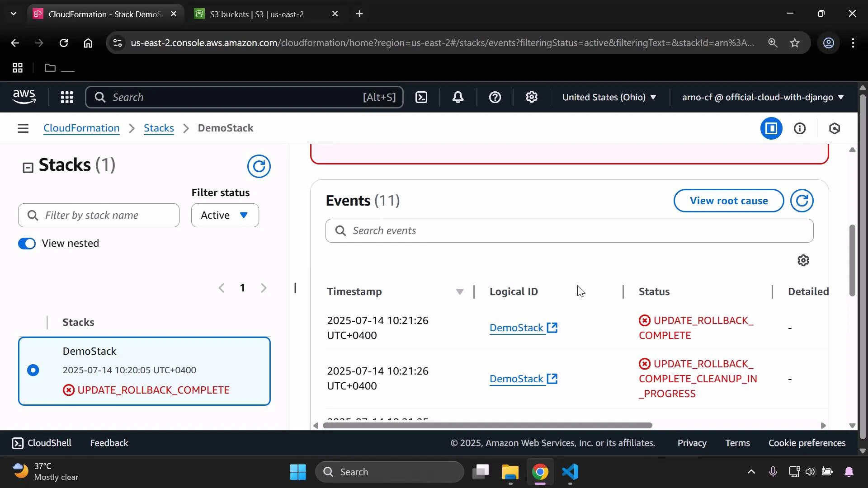868x488 pixels.
Task: Refresh the Events table
Action: (802, 200)
